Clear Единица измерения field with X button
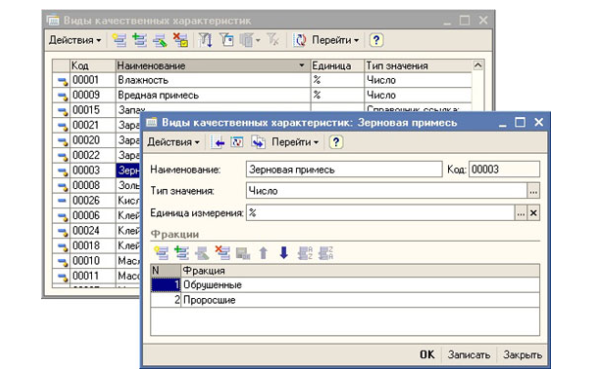The height and width of the screenshot is (381, 595). [x=533, y=213]
